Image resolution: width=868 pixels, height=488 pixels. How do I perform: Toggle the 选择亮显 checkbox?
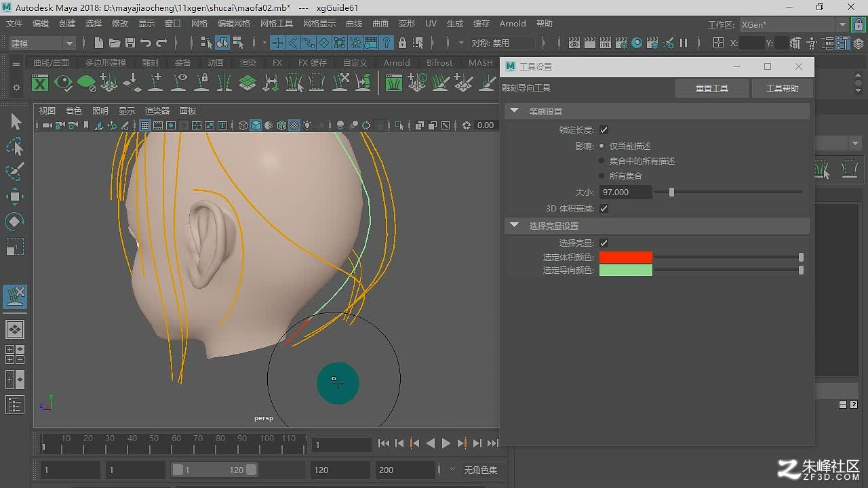(x=604, y=243)
